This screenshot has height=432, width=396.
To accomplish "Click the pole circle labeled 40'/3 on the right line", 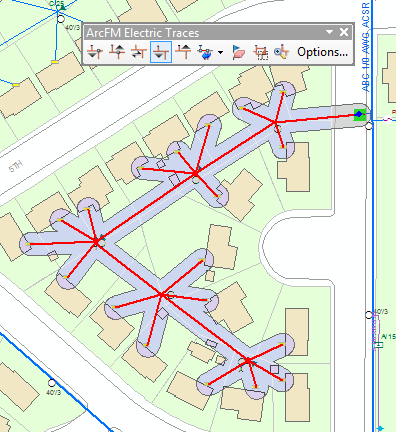I will 369,315.
